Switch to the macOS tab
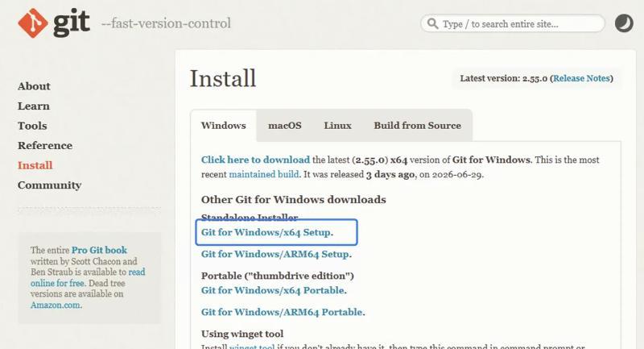 [285, 126]
